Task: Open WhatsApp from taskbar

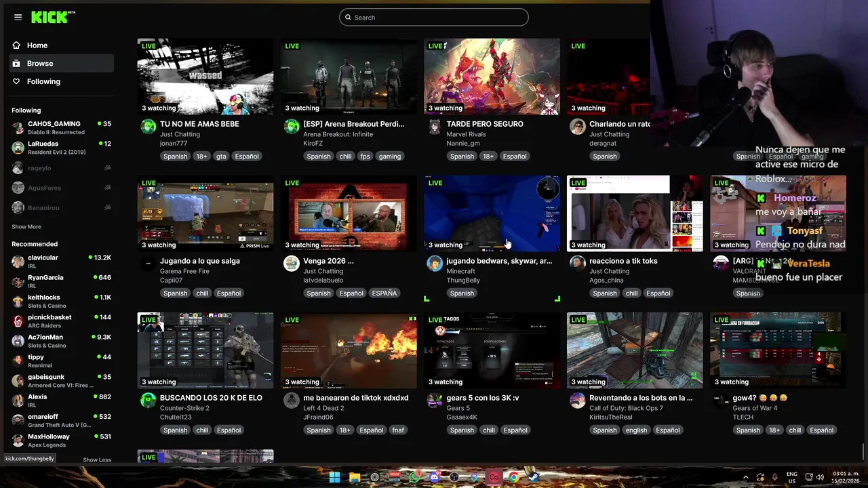Action: click(x=414, y=477)
